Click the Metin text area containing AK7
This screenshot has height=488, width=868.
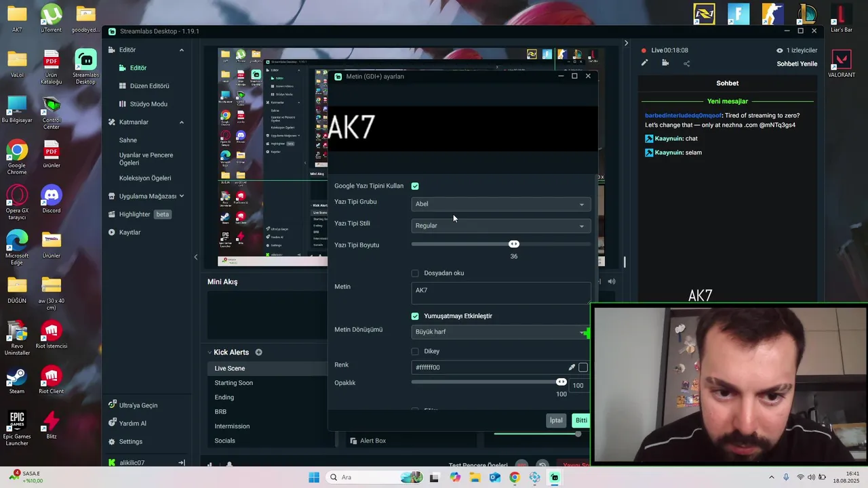[x=500, y=293]
